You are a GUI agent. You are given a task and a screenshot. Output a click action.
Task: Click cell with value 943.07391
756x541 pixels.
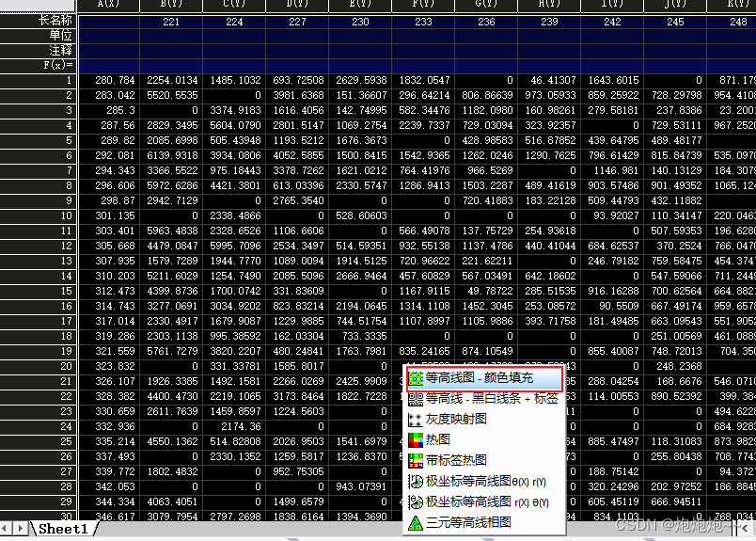(x=360, y=487)
